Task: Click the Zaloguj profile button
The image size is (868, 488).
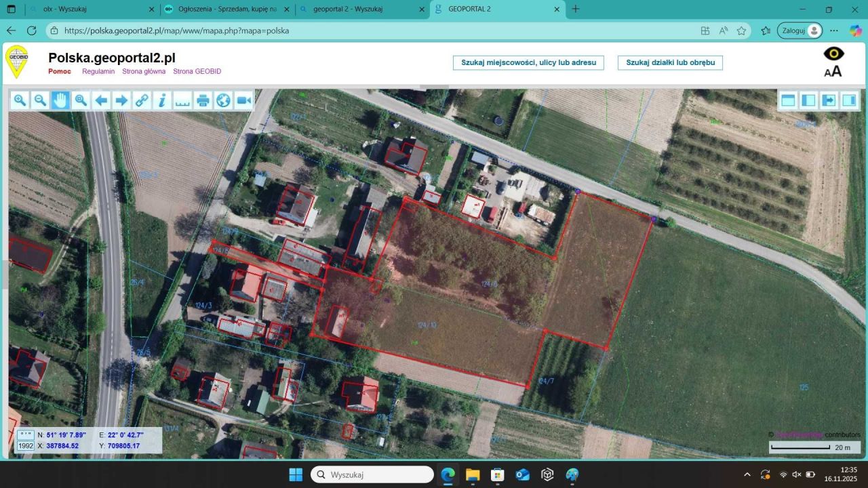Action: (800, 30)
